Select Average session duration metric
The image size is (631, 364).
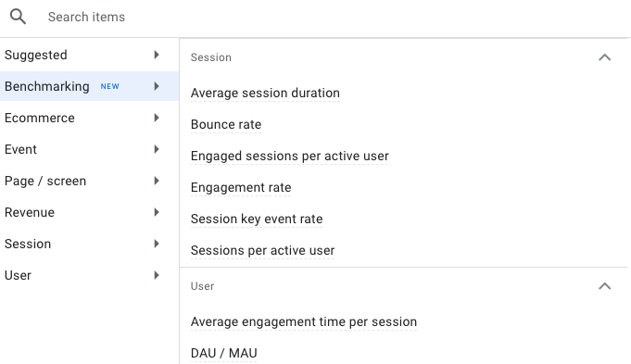tap(265, 93)
